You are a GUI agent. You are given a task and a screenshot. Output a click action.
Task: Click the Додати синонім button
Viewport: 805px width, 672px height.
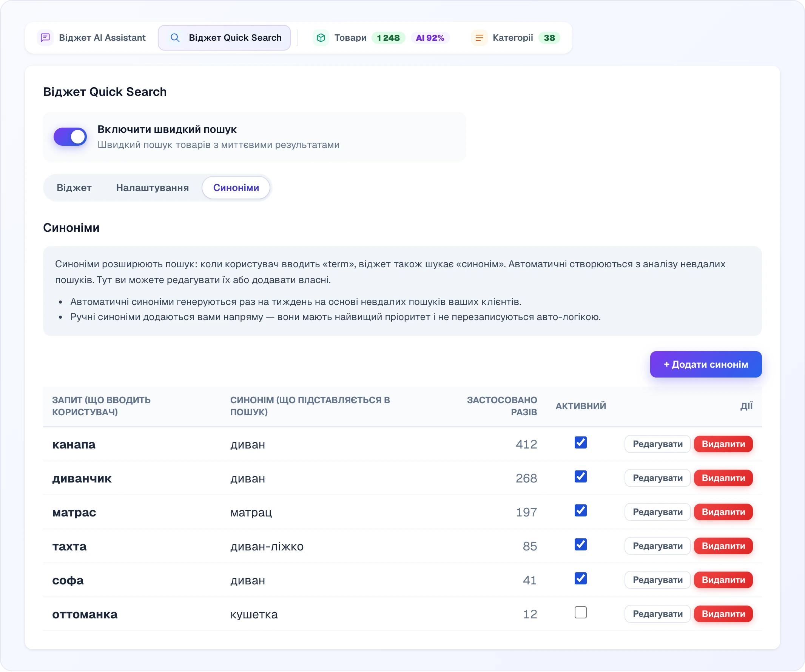coord(706,364)
